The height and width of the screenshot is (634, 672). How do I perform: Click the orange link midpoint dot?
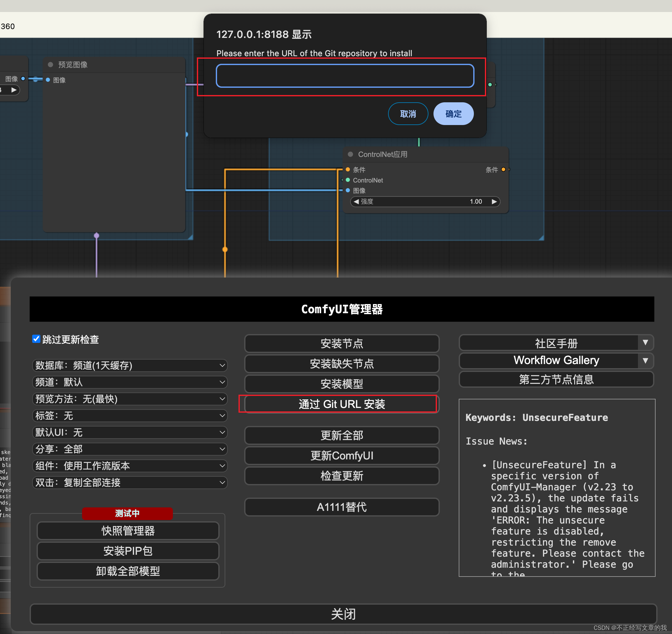[225, 250]
